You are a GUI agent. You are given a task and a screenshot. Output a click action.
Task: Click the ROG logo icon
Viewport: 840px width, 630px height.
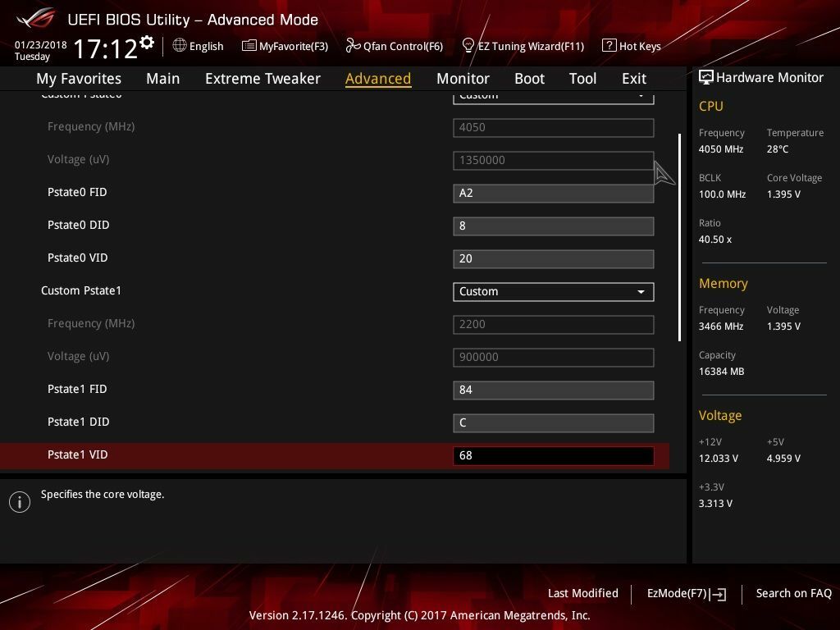(36, 19)
